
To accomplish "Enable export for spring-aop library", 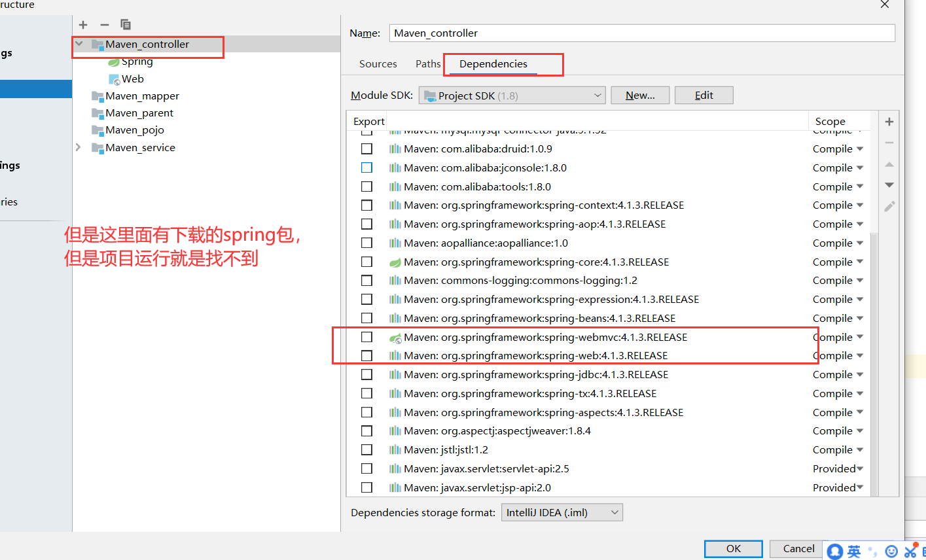I will (x=366, y=224).
